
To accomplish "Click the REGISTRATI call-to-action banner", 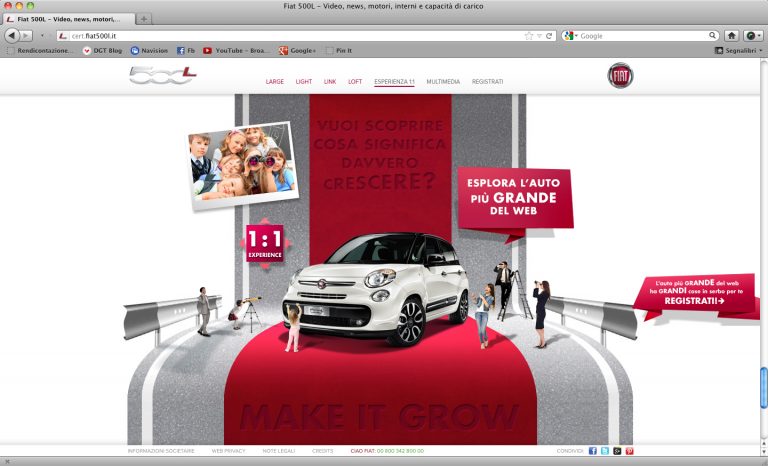I will pos(694,298).
